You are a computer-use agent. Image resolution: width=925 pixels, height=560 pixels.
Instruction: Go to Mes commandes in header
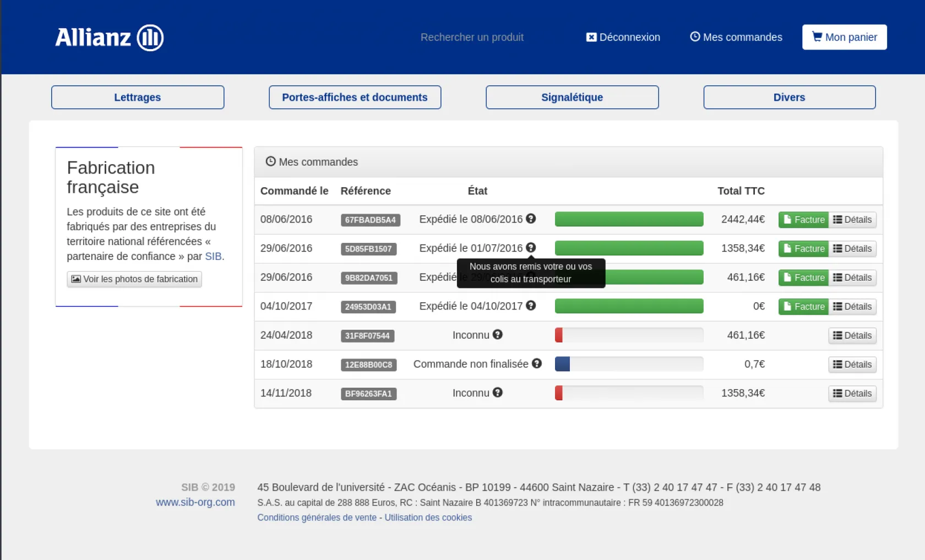pyautogui.click(x=736, y=37)
